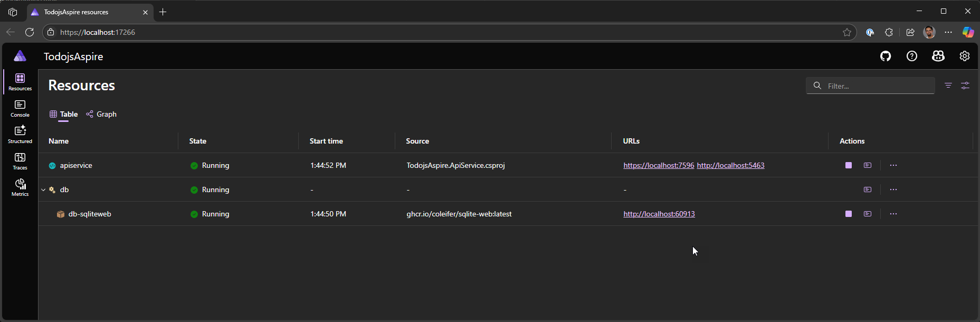Open the browser profile avatar

point(929,32)
